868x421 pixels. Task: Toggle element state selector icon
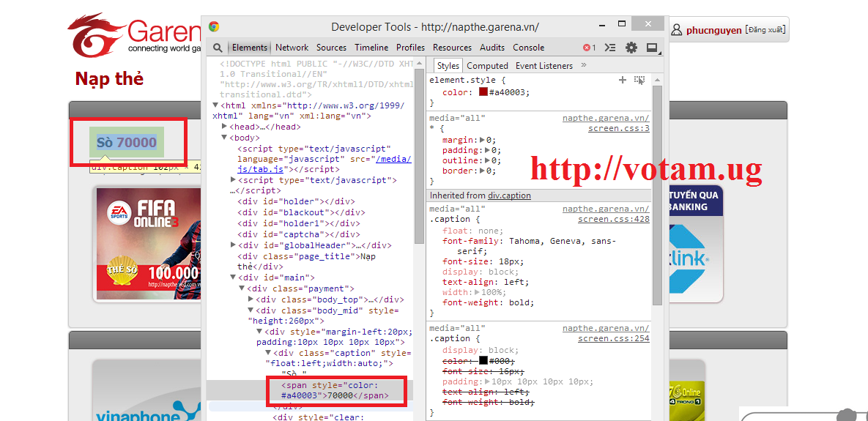639,81
